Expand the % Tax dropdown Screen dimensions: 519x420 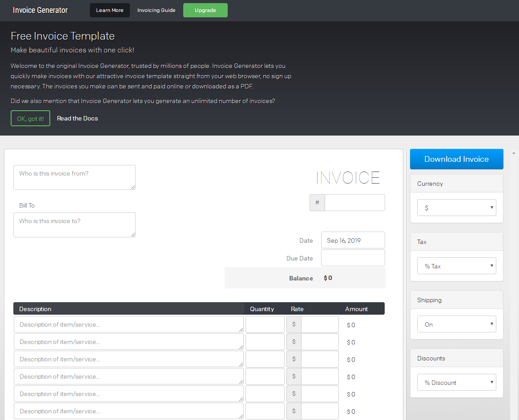pos(456,266)
